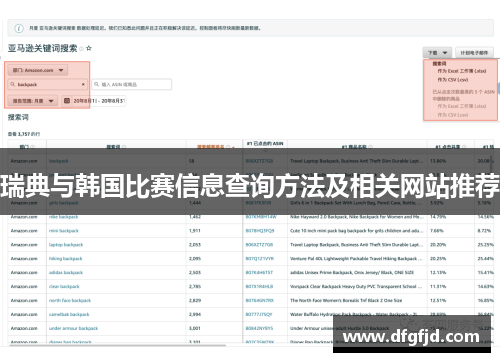Open the ASIN link in the clear backpack row

click(259, 286)
